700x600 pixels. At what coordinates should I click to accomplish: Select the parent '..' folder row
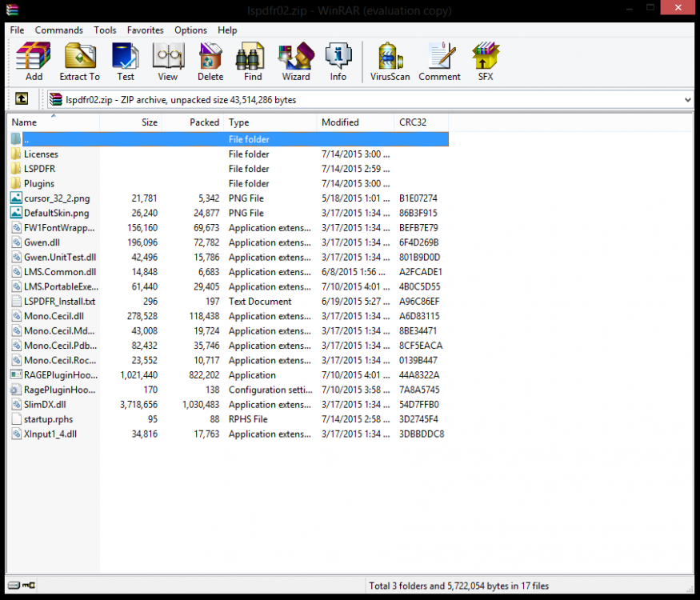(x=229, y=139)
